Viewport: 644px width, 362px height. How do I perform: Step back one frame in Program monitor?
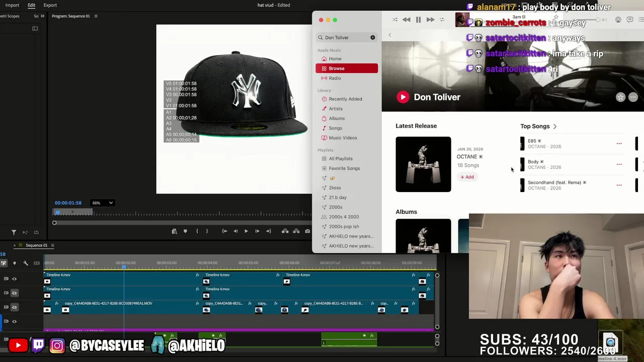(x=235, y=231)
